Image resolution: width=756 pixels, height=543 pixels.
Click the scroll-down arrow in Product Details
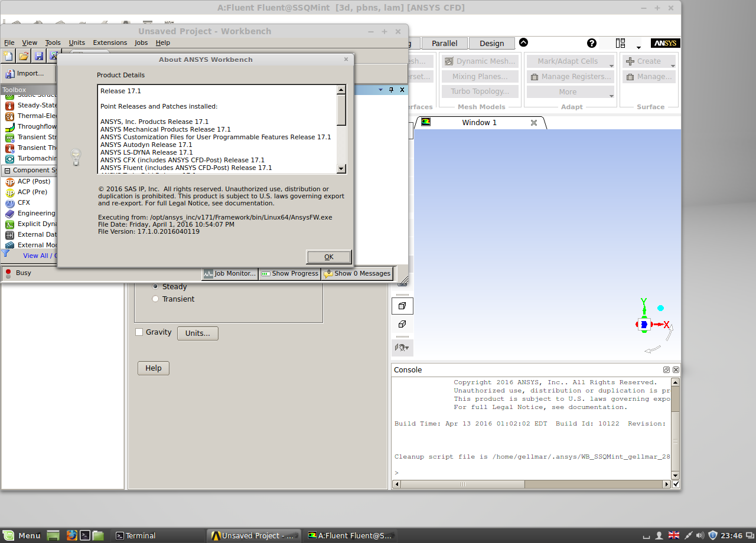(341, 169)
